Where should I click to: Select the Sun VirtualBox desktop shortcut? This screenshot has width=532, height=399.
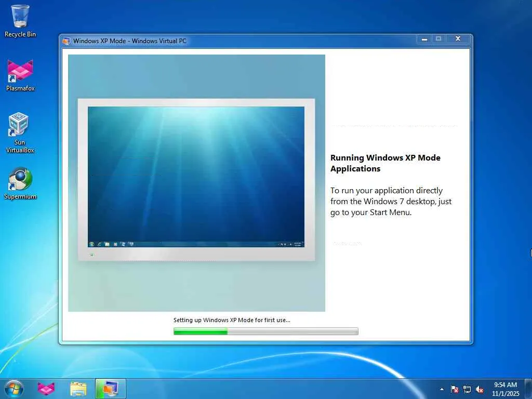click(x=20, y=132)
